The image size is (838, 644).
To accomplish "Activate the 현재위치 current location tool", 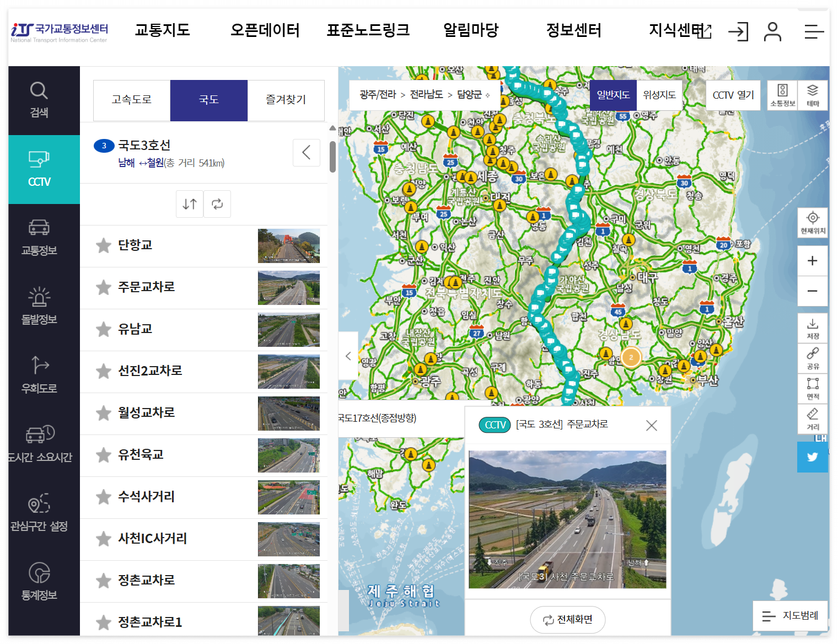I will [x=813, y=223].
